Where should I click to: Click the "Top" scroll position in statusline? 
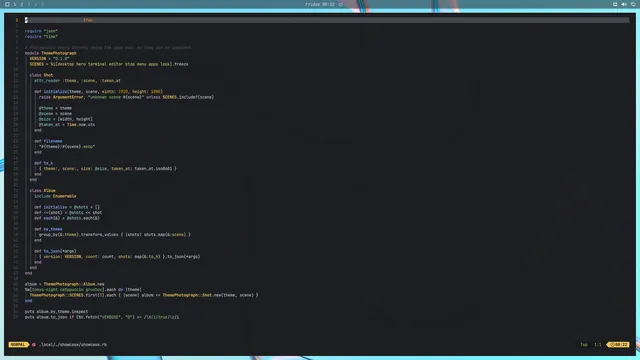(584, 344)
